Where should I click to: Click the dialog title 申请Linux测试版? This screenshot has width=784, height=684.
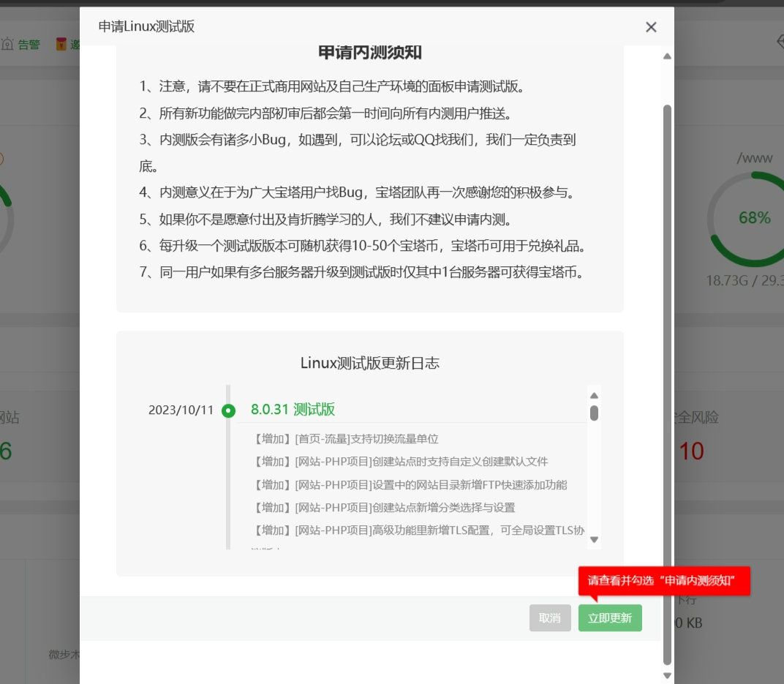click(x=146, y=26)
